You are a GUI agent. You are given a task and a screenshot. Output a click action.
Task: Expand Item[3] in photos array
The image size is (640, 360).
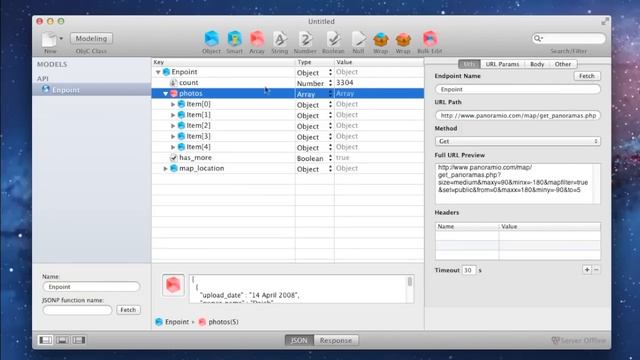[173, 136]
